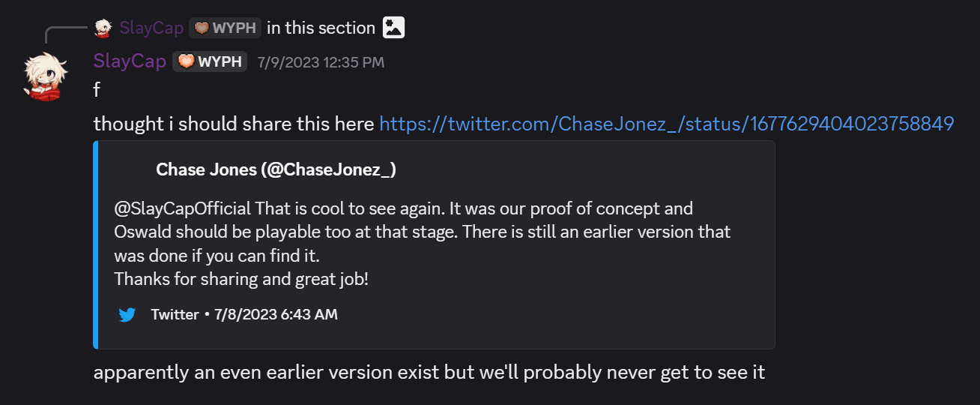Click the SlayCap username in message header

130,61
